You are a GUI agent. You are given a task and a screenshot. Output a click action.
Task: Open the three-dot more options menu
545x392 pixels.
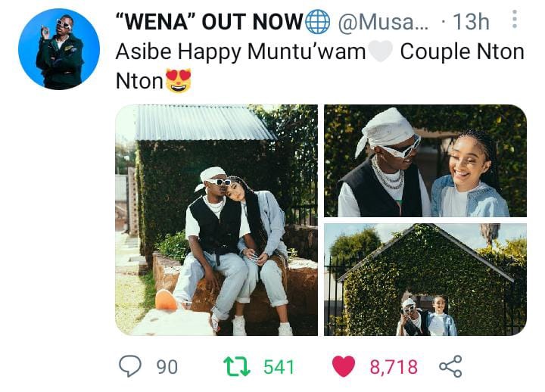click(515, 19)
